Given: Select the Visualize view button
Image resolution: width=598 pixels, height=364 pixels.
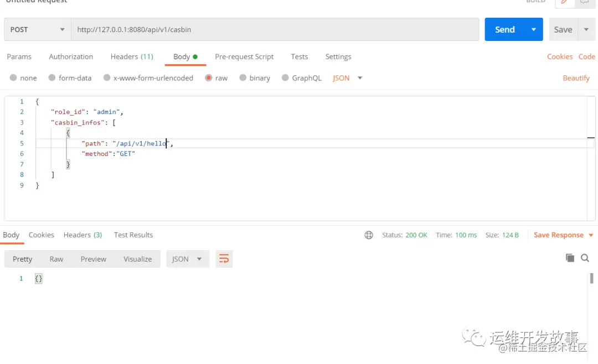Looking at the screenshot, I should coord(137,259).
